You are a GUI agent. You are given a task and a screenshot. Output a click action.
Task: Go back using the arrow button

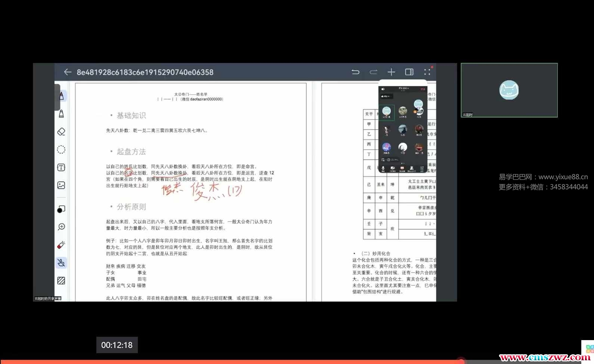pos(68,72)
